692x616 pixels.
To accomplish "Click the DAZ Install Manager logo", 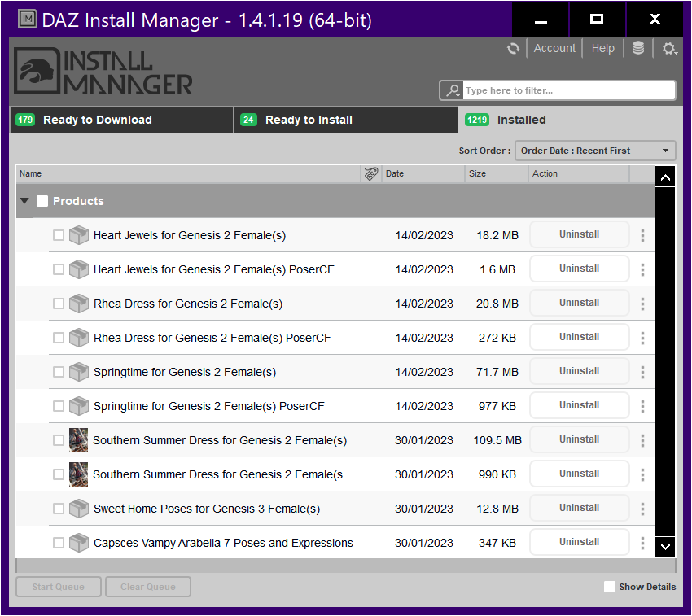I will tap(103, 72).
